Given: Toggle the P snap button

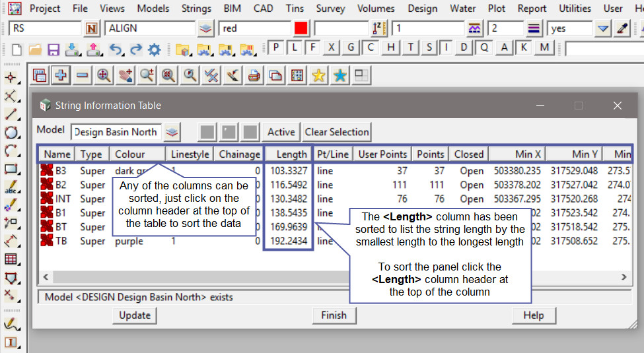Looking at the screenshot, I should click(275, 48).
